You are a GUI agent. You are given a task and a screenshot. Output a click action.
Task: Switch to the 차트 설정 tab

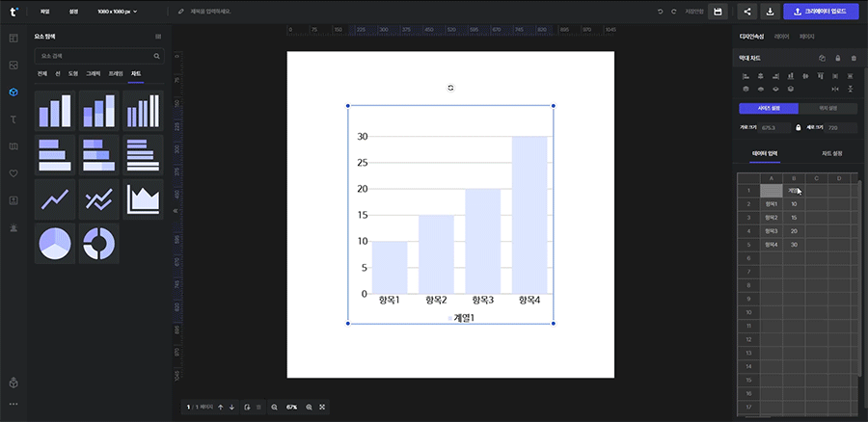[831, 153]
